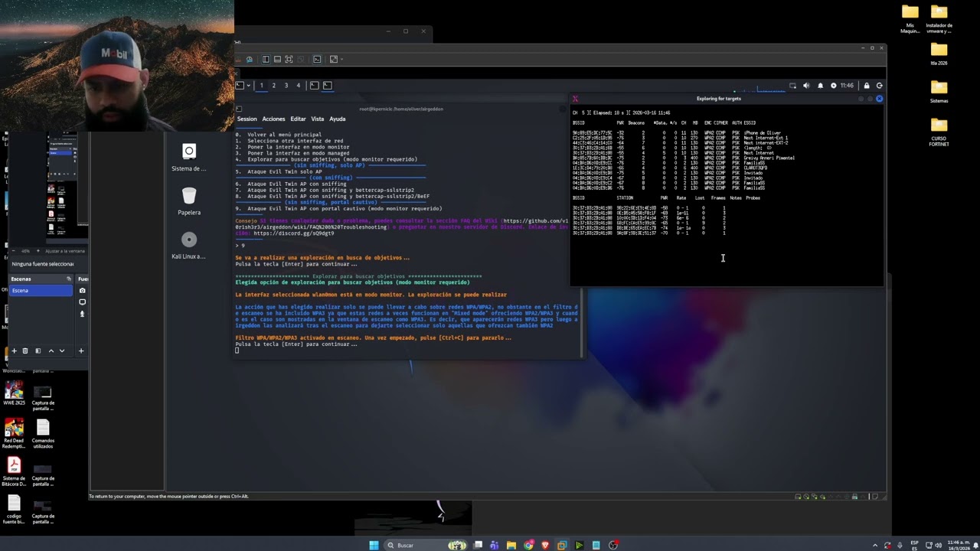Open the Editar menu in terminal
Image resolution: width=980 pixels, height=551 pixels.
click(x=298, y=119)
